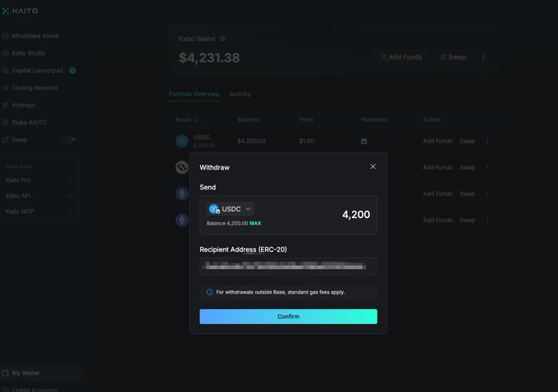Open Airdrops in sidebar
Image resolution: width=558 pixels, height=392 pixels.
23,105
